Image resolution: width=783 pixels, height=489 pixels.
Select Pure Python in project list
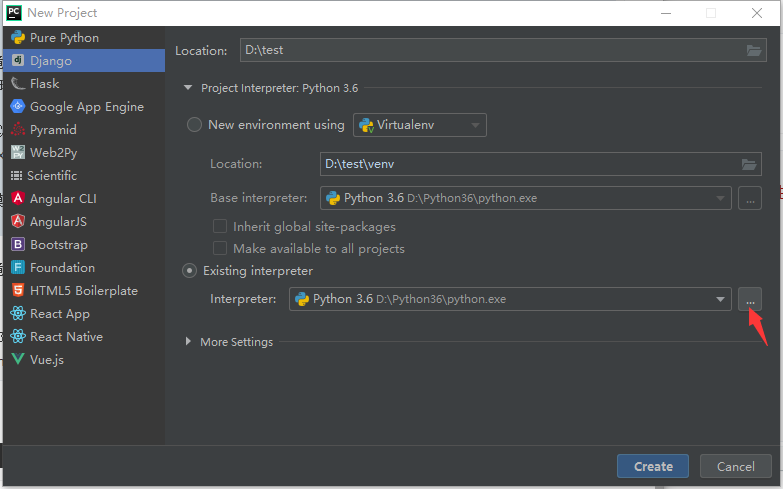point(64,38)
